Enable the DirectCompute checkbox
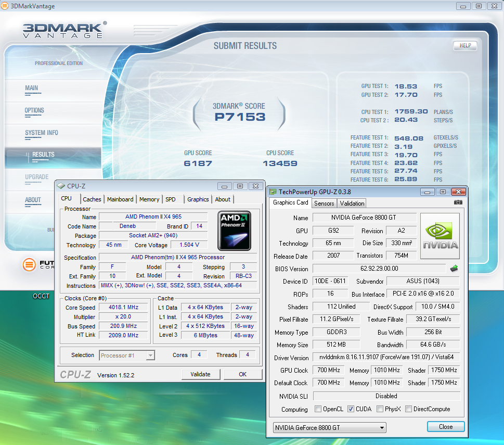 click(x=408, y=409)
